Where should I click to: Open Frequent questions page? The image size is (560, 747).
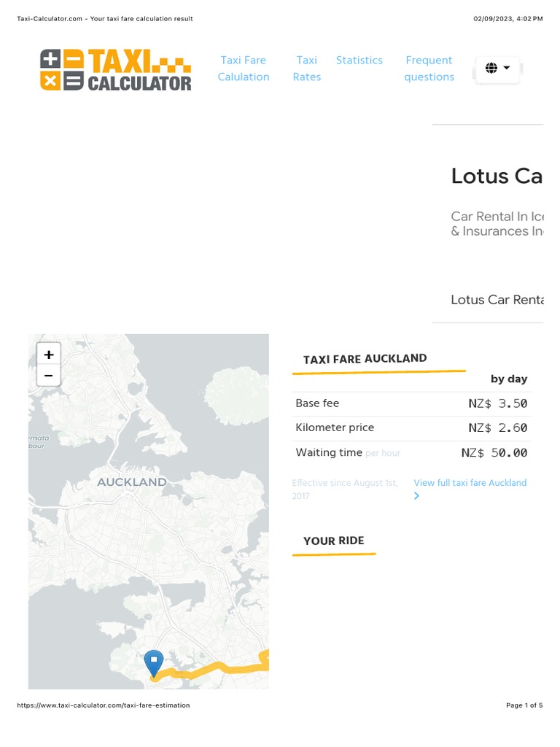pyautogui.click(x=429, y=69)
